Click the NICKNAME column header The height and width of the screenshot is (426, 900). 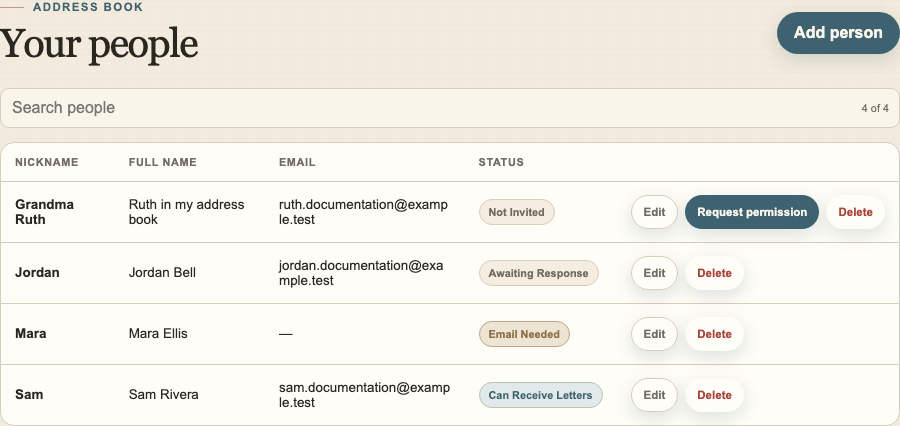click(46, 162)
